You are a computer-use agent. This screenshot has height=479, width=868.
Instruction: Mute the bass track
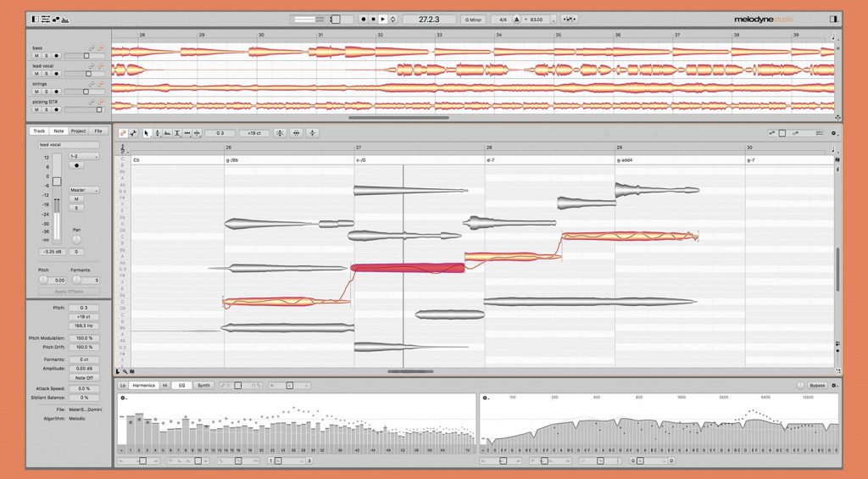tap(36, 56)
